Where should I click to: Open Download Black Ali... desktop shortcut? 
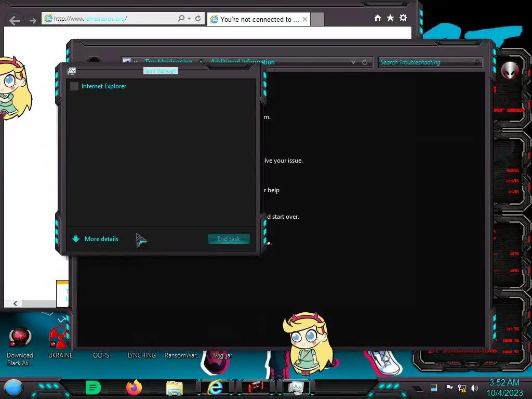(20, 346)
